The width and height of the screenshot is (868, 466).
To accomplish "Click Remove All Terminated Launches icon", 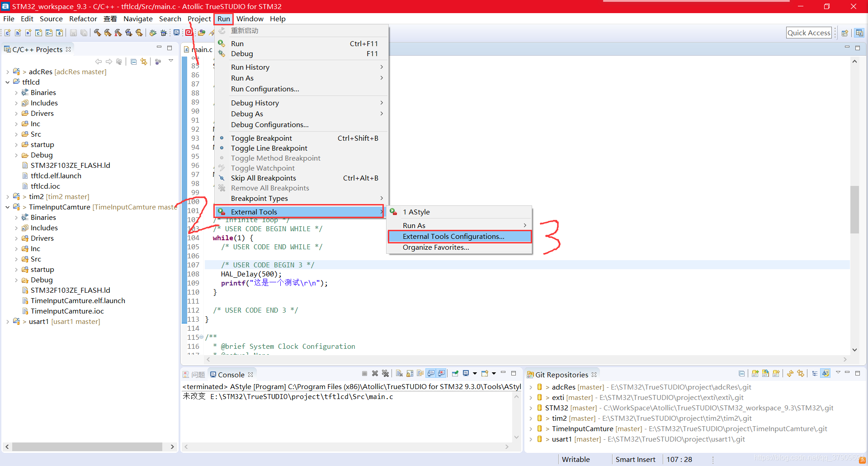I will tap(385, 373).
